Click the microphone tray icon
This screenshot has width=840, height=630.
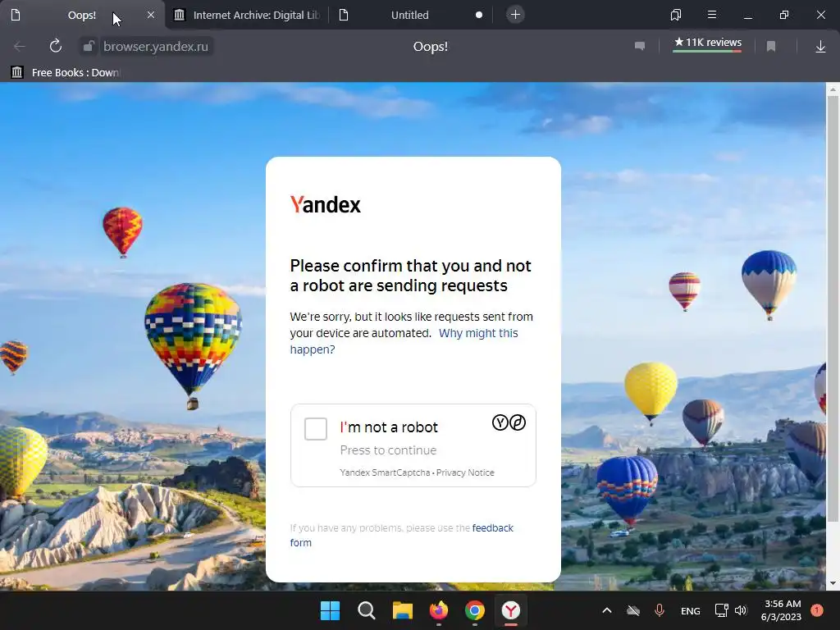[x=660, y=610]
